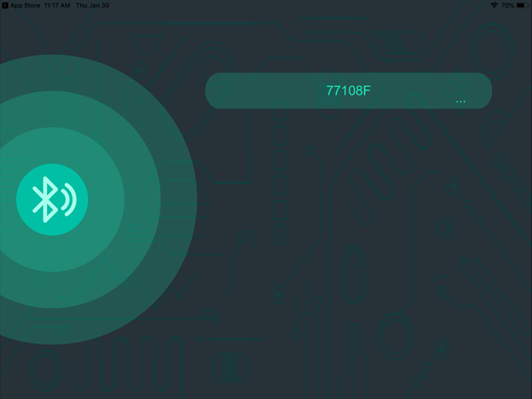Viewport: 532px width, 399px height.
Task: Tap the Bluetooth scan icon
Action: point(52,199)
